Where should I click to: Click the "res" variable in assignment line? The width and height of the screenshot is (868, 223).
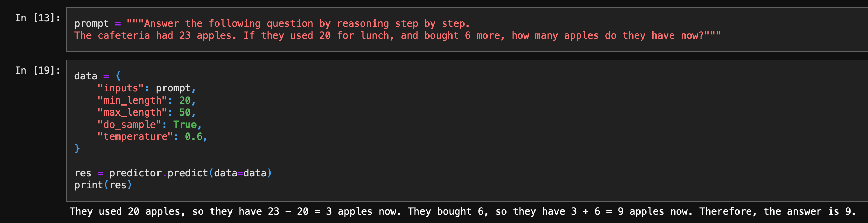pos(83,173)
